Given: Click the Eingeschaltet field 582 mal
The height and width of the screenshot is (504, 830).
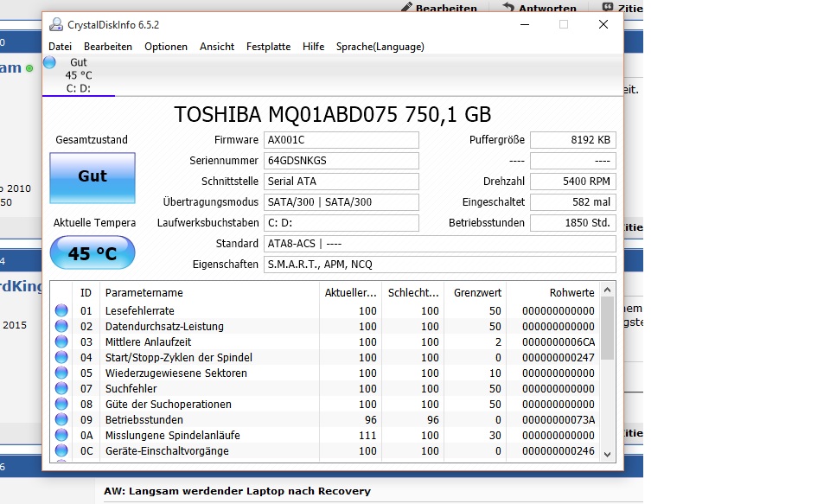Looking at the screenshot, I should click(573, 201).
